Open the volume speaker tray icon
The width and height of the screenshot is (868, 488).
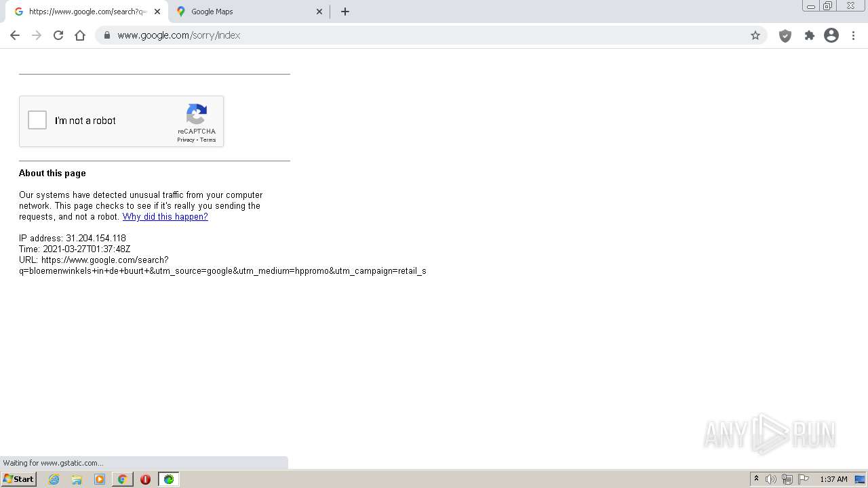click(771, 479)
